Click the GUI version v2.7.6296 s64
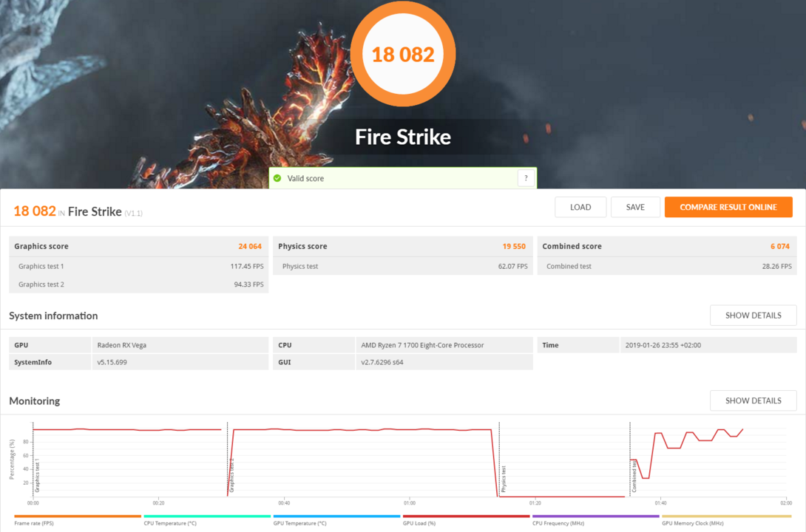Image resolution: width=806 pixels, height=532 pixels. (382, 362)
